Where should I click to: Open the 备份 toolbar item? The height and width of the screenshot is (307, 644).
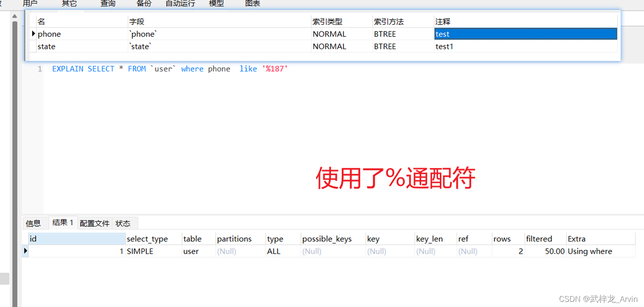(144, 3)
